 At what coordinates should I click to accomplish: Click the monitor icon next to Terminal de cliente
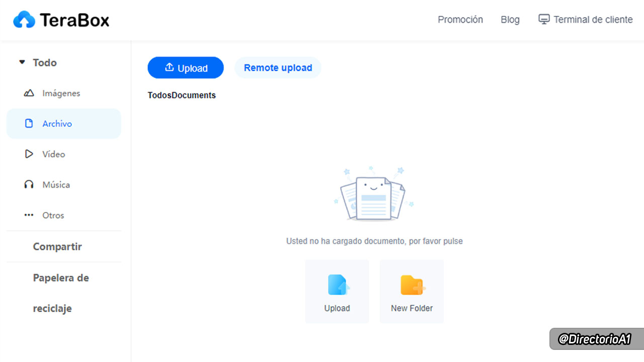(x=544, y=20)
